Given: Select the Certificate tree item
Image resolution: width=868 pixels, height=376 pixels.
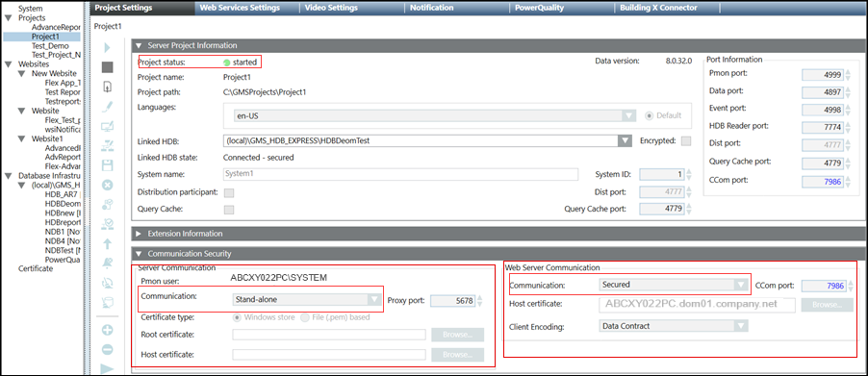Looking at the screenshot, I should pos(36,268).
